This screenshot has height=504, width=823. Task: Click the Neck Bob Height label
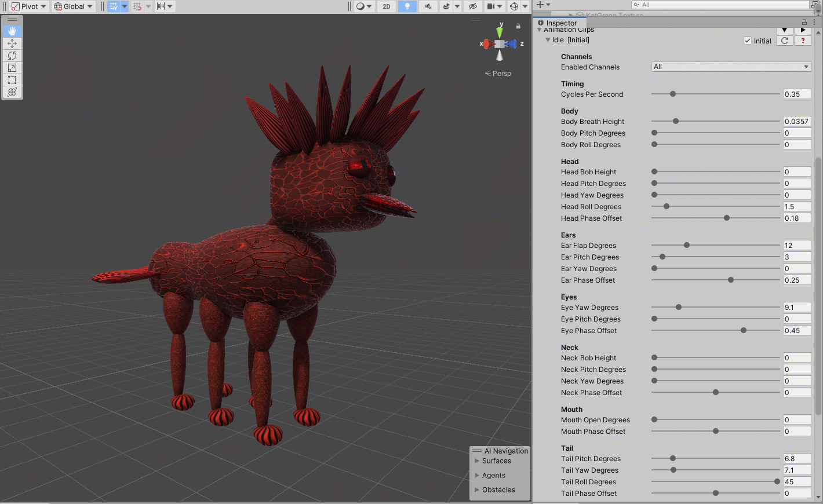click(x=588, y=358)
